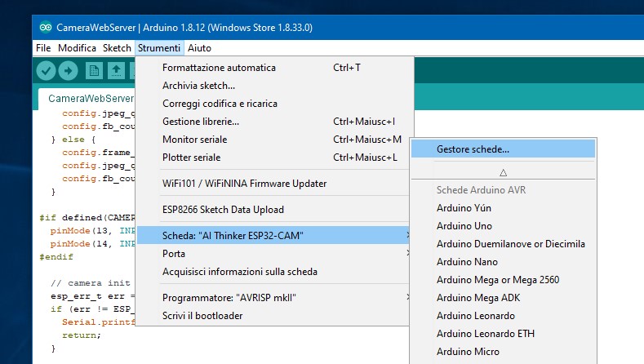Select Arduino Leonardo board
This screenshot has height=364, width=644.
(503, 316)
